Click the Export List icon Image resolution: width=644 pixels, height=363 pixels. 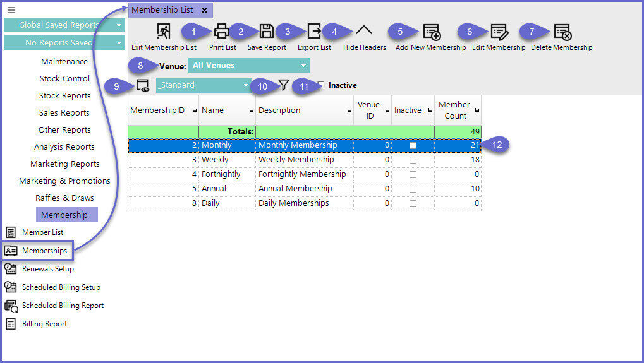314,32
